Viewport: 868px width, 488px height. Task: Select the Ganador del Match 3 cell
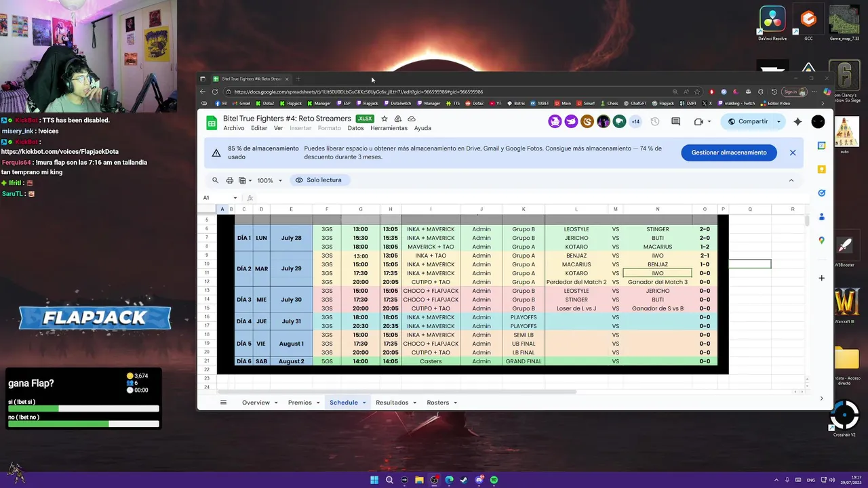point(657,282)
